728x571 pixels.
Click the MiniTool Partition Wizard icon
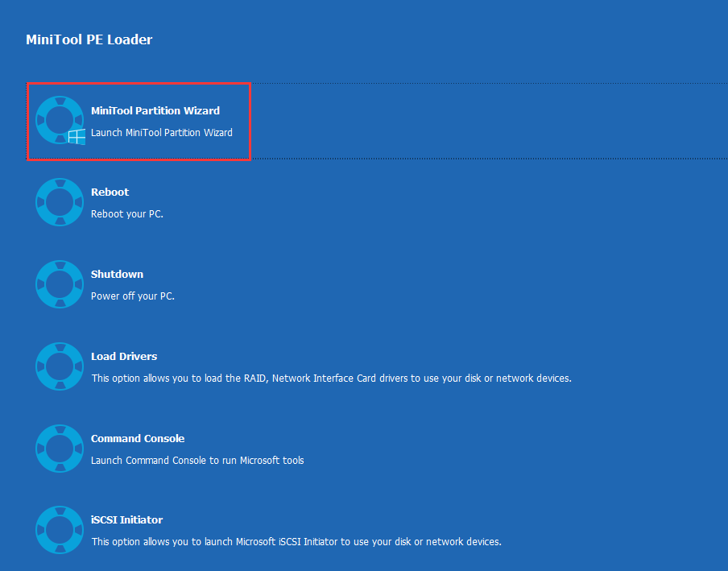pos(59,120)
